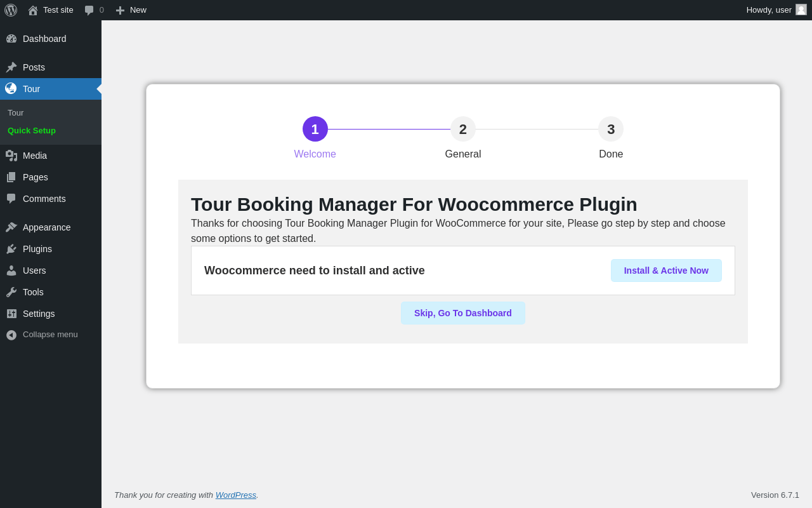Click the Tour globe icon
812x508 pixels.
tap(11, 88)
